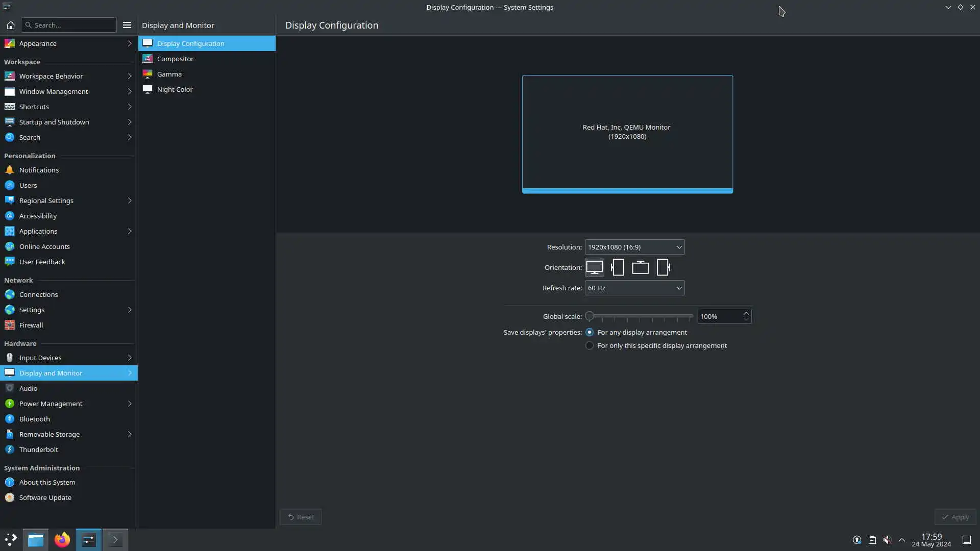980x551 pixels.
Task: Pick the rotated counterclockwise orientation icon
Action: (663, 267)
